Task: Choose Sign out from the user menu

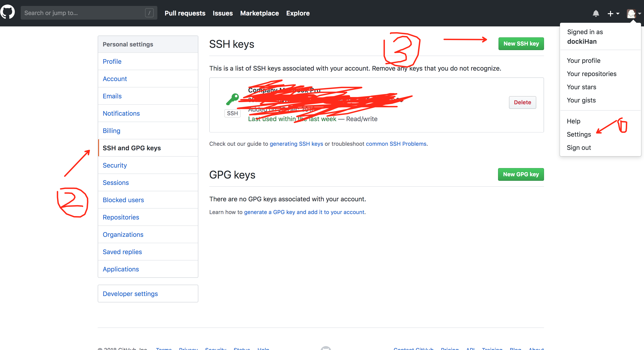Action: pos(578,148)
